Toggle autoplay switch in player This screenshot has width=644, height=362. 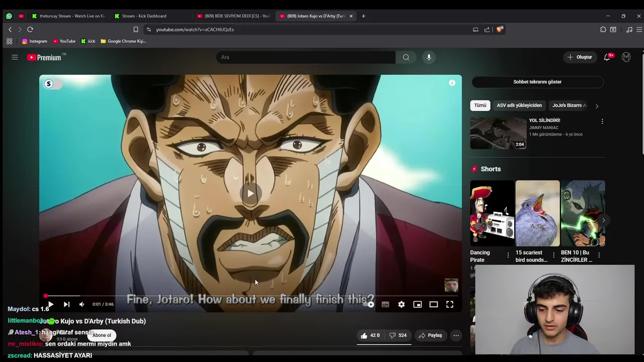click(x=370, y=304)
